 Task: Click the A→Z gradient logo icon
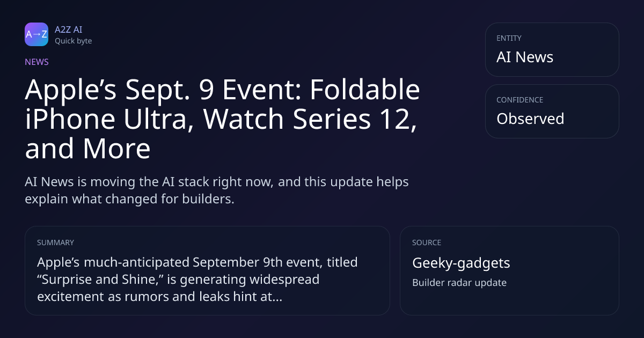[36, 34]
